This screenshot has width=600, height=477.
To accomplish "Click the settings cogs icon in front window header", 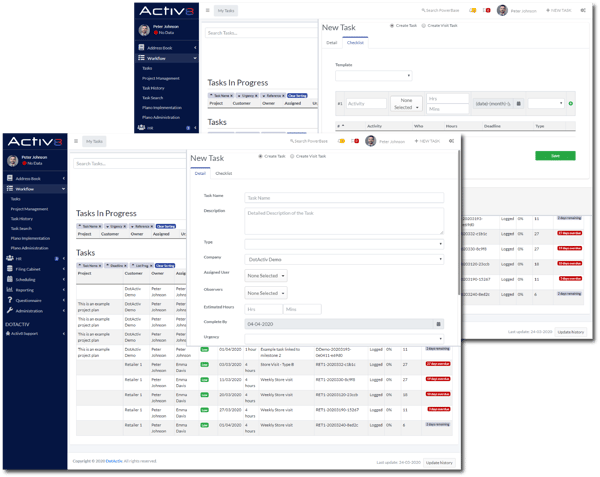I will tap(452, 141).
